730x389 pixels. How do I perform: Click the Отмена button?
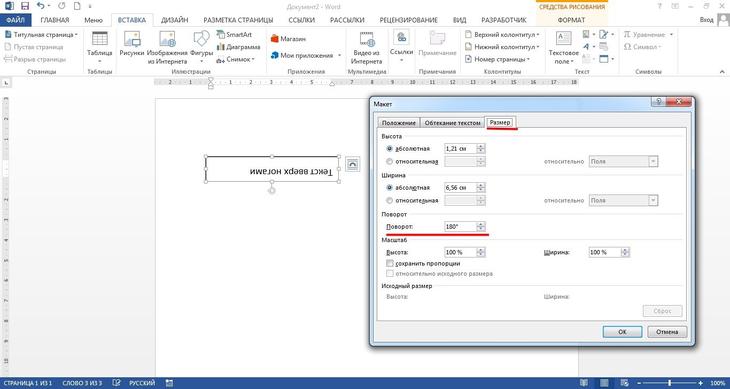667,332
